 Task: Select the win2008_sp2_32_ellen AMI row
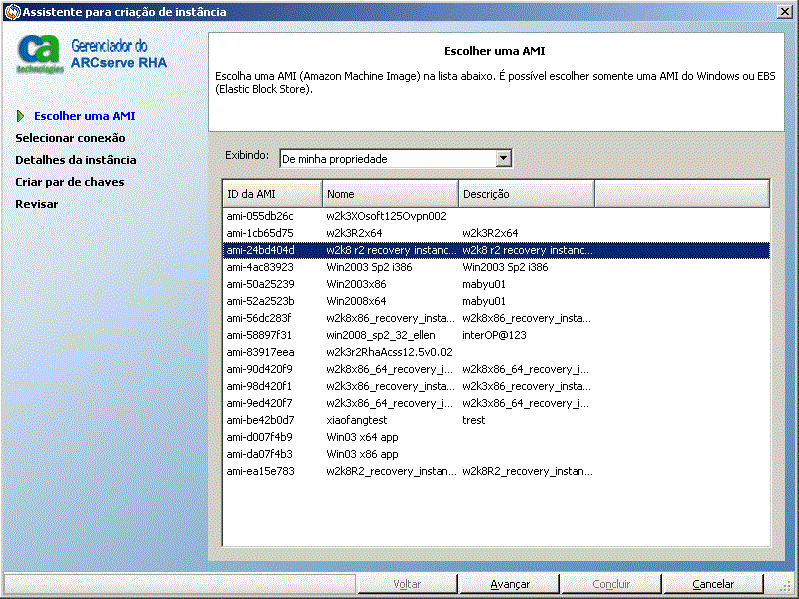tap(380, 335)
